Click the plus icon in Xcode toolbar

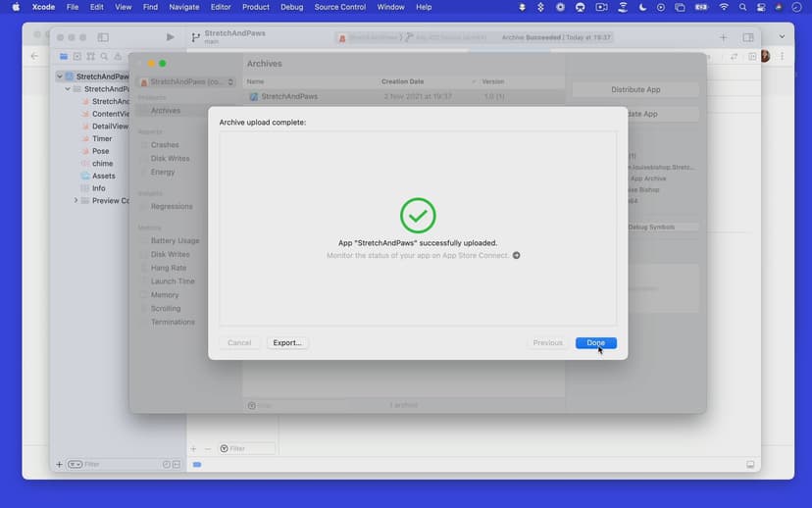724,37
